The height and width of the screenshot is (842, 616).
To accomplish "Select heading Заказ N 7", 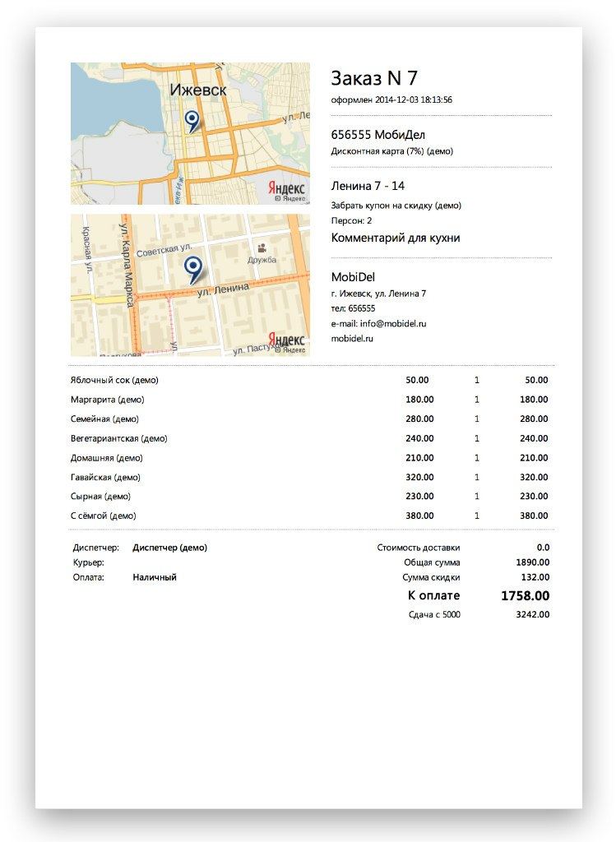I will coord(373,78).
